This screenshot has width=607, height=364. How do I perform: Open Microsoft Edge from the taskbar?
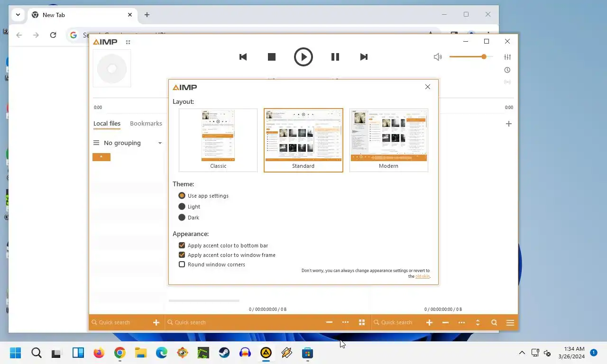pos(162,353)
